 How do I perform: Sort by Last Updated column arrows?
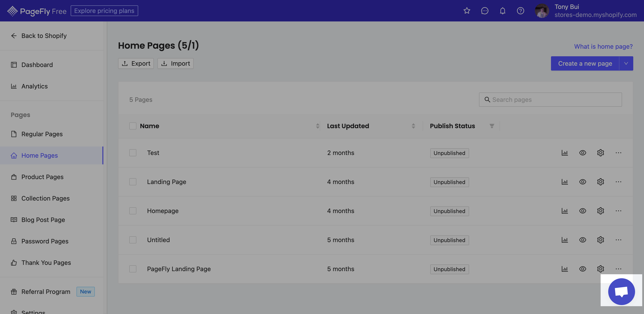(413, 126)
